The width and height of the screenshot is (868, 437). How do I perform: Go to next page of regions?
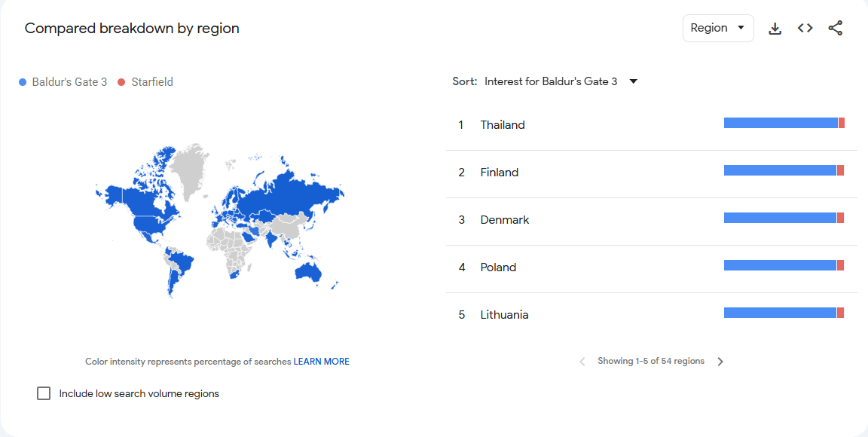pos(720,362)
